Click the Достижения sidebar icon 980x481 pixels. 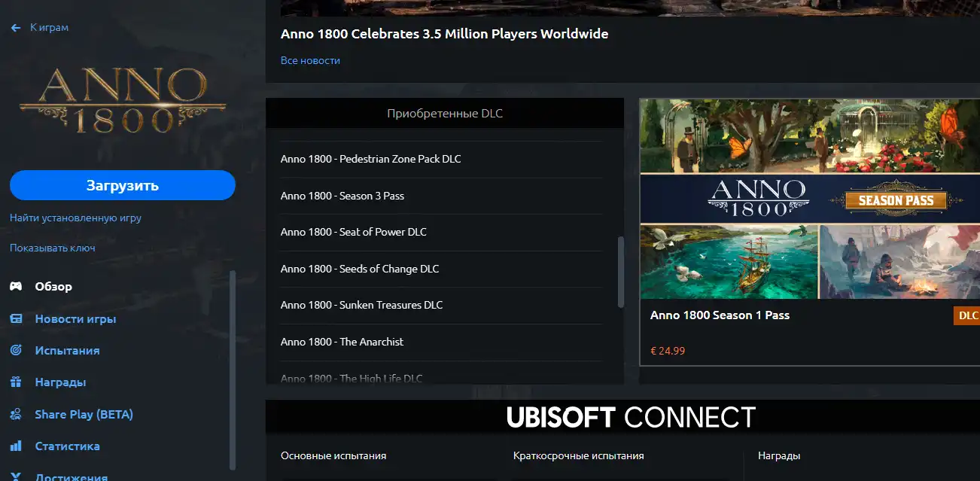tap(16, 476)
